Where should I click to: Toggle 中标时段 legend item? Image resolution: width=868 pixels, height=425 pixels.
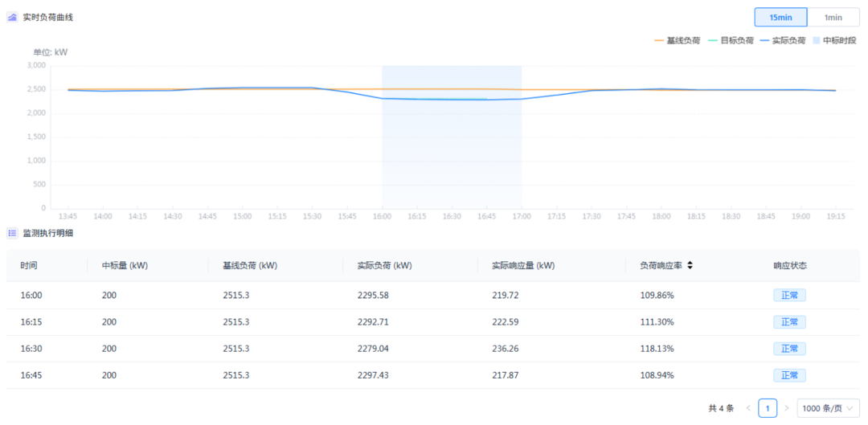(x=835, y=41)
